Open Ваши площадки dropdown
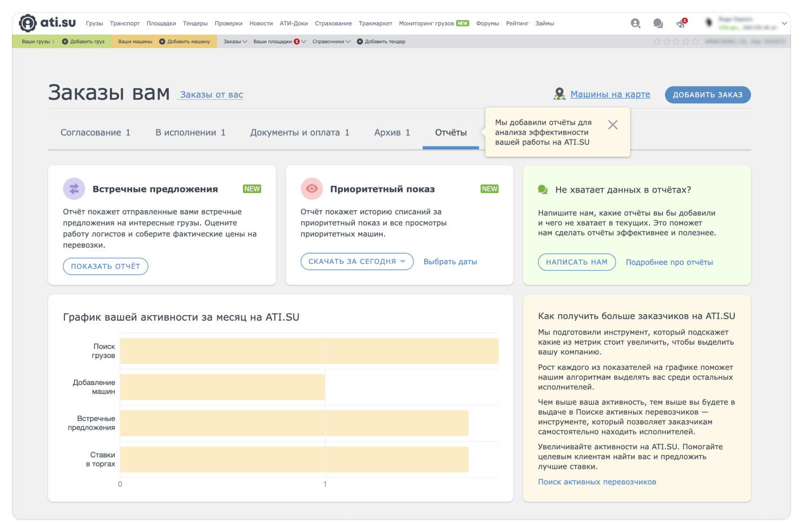 click(x=279, y=42)
